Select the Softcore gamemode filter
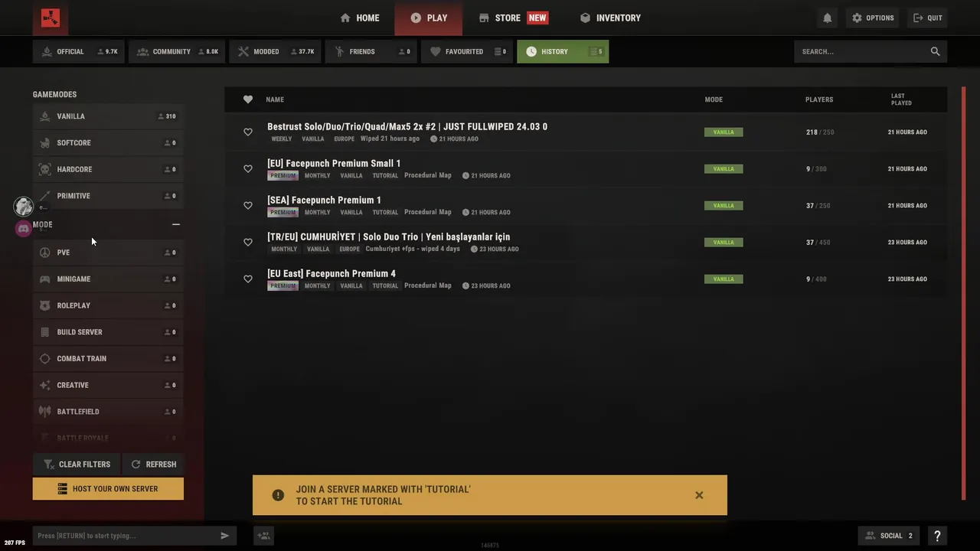 point(108,143)
